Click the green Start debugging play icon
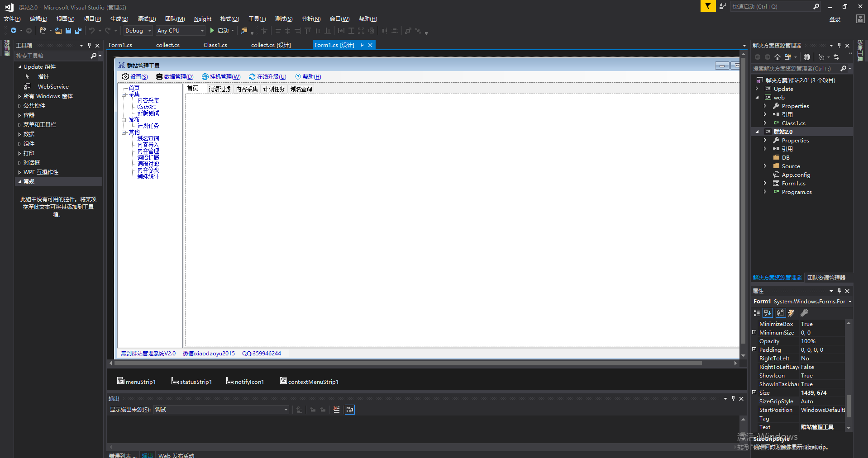The height and width of the screenshot is (458, 868). [x=212, y=31]
